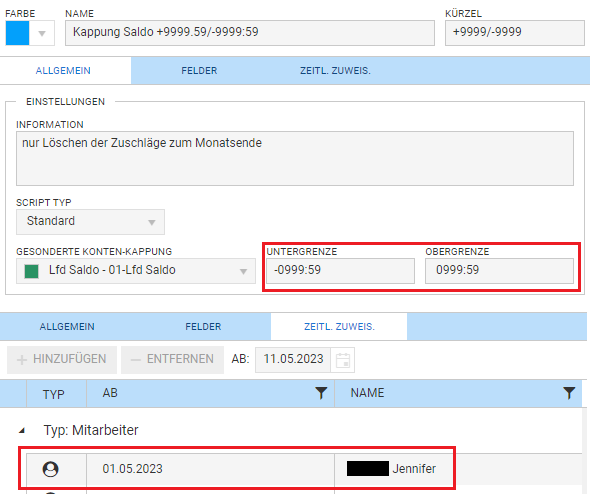The width and height of the screenshot is (593, 503).
Task: Click the Entfernen button
Action: click(x=172, y=359)
